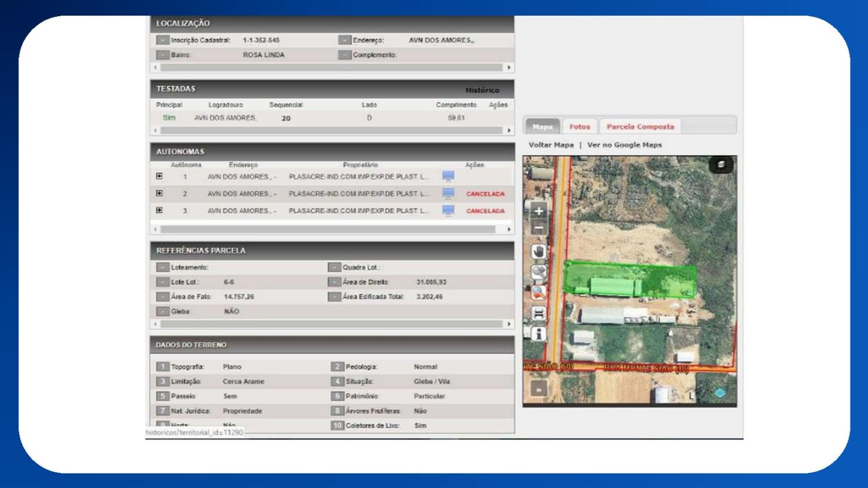868x488 pixels.
Task: Open the Parcela Composta tab
Action: 640,127
